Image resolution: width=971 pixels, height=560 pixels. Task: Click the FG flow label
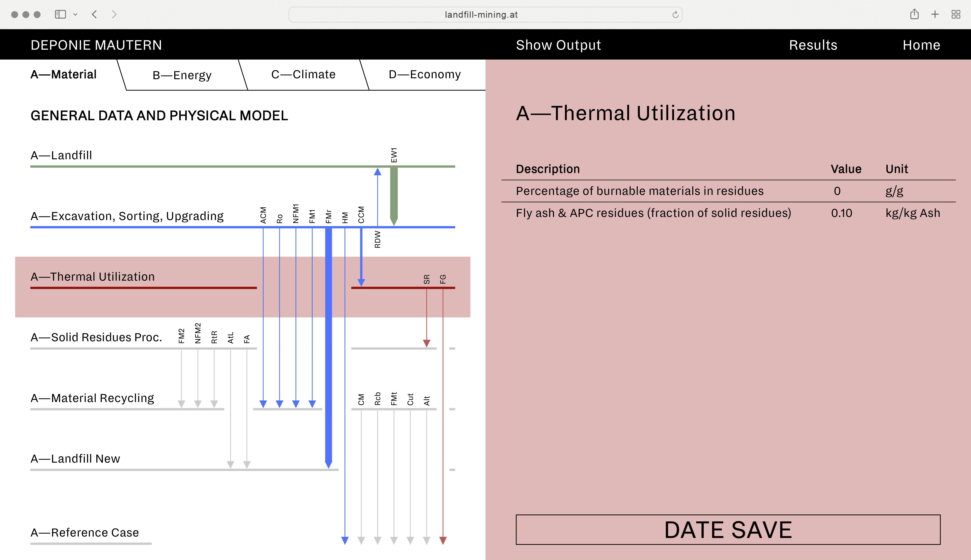443,279
